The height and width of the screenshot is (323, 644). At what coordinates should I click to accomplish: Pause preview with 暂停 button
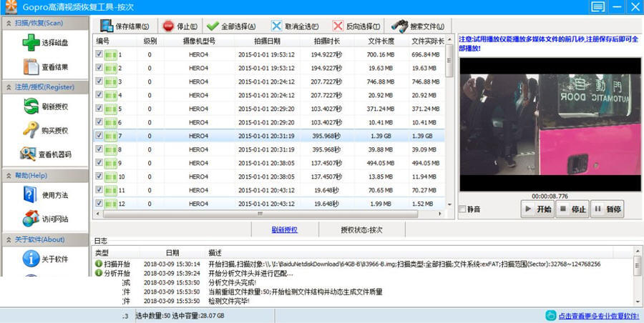pyautogui.click(x=608, y=209)
